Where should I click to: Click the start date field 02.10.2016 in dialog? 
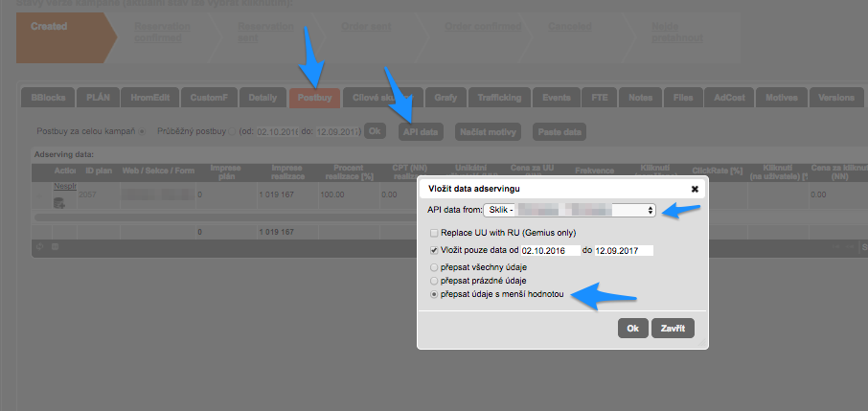pyautogui.click(x=544, y=250)
